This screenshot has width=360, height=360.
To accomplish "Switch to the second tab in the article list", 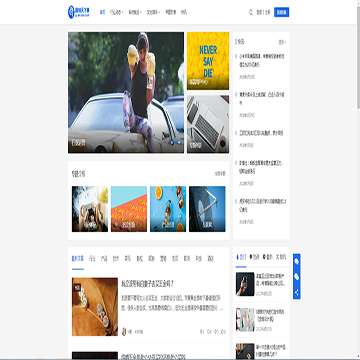I will pos(92,258).
